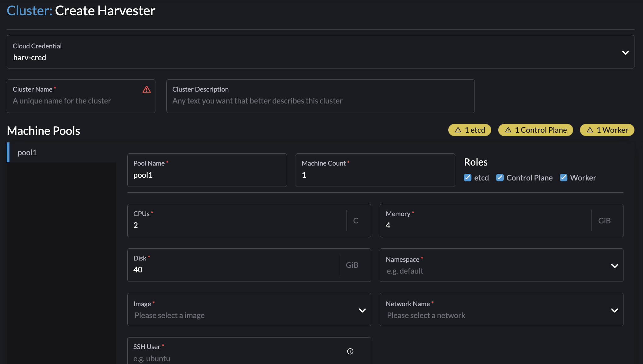
Task: Click the warning icon beside Cluster Name
Action: point(147,89)
